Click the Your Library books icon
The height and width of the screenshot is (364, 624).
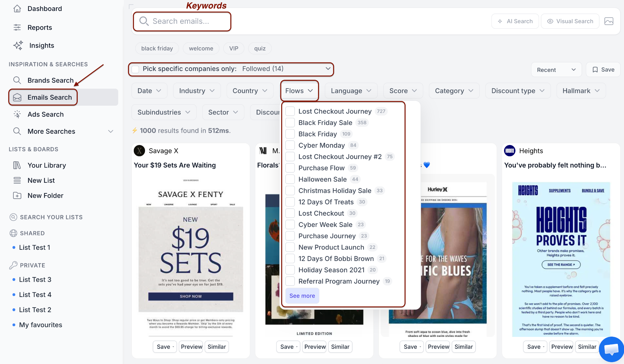pos(17,165)
